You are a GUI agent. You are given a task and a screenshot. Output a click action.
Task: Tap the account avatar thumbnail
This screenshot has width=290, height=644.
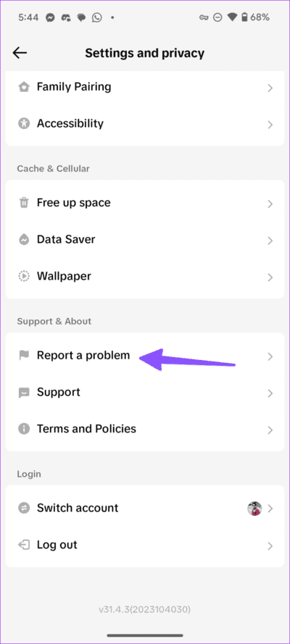254,509
